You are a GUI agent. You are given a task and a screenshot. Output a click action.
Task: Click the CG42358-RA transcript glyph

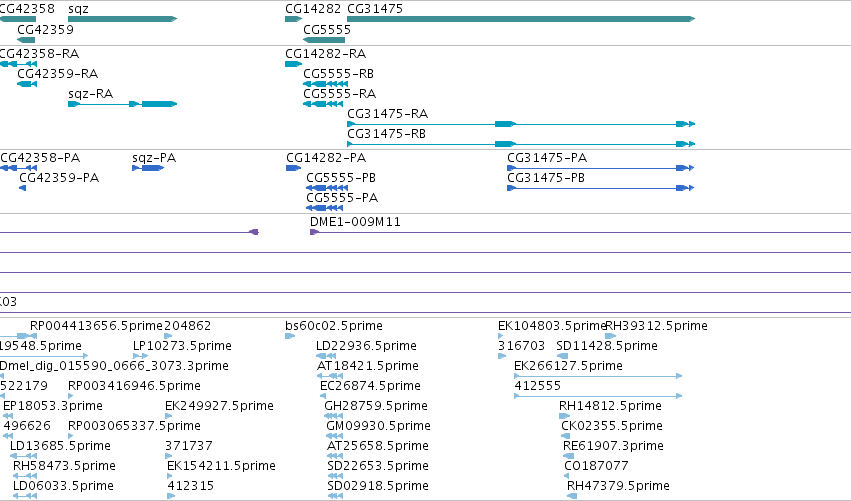click(18, 64)
